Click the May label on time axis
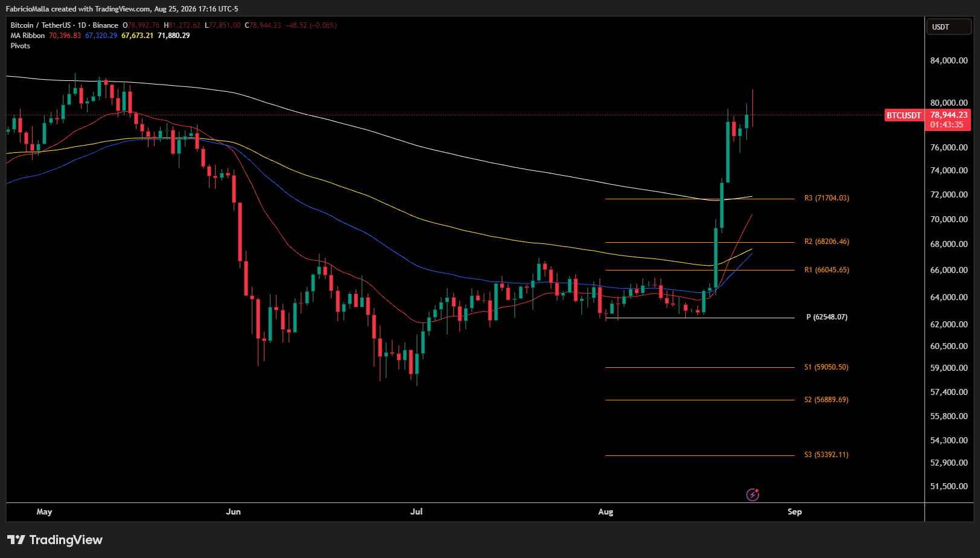This screenshot has height=558, width=980. click(x=44, y=512)
